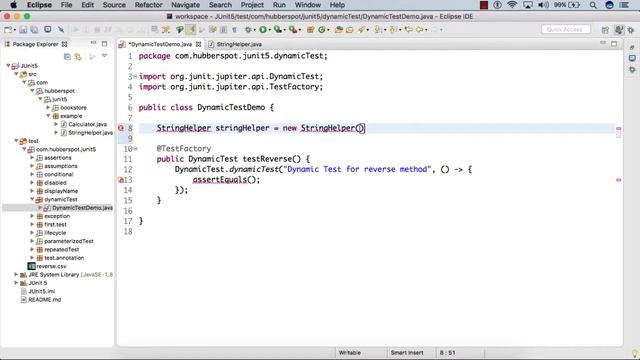640x360 pixels.
Task: Toggle Block Selection Mode toolbar icon
Action: click(224, 29)
